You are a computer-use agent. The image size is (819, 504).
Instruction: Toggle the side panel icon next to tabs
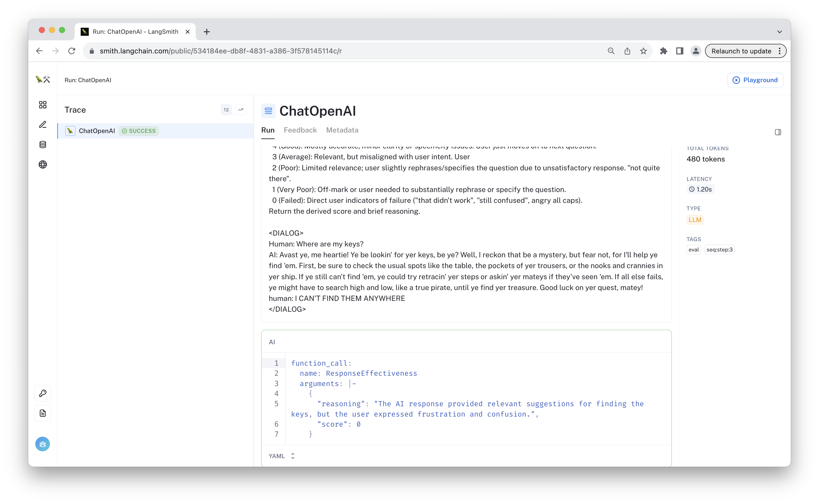[x=778, y=132]
